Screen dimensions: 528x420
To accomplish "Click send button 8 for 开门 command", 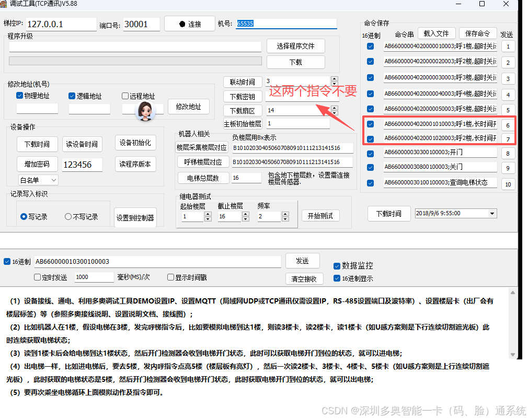I will tap(508, 154).
